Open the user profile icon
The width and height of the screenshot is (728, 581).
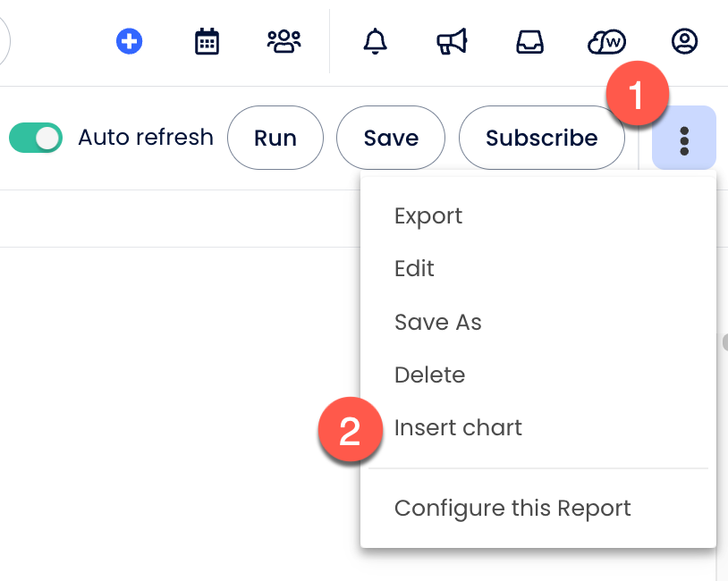click(x=684, y=41)
